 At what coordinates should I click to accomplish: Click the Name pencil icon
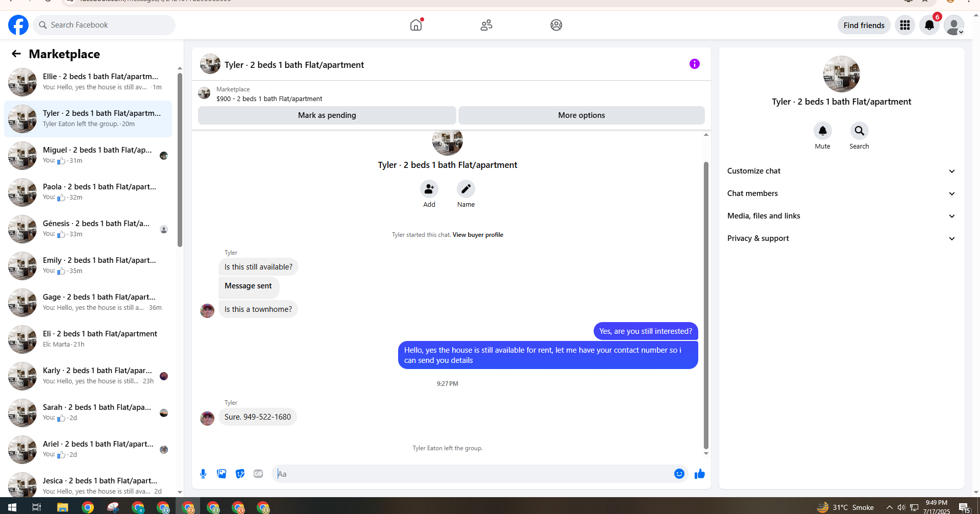(x=466, y=189)
